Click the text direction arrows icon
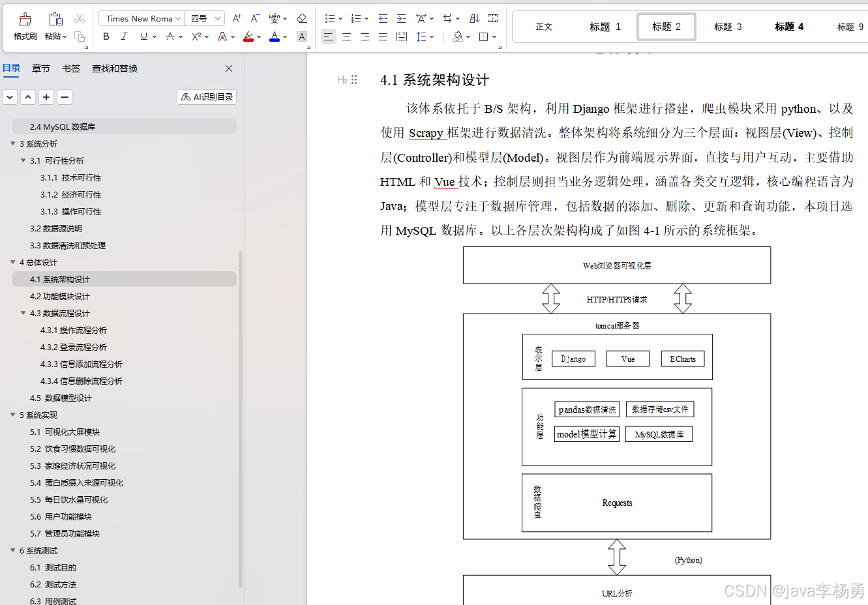 pyautogui.click(x=447, y=18)
